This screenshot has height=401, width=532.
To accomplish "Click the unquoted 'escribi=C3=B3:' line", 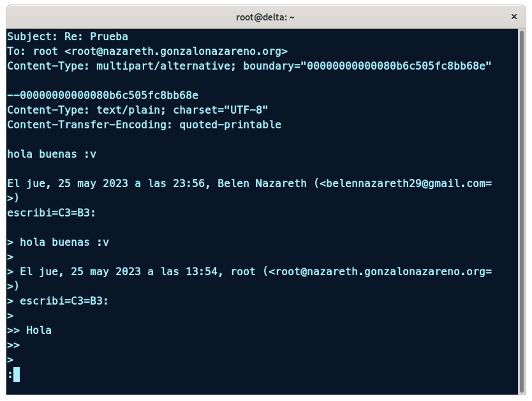I will (52, 213).
